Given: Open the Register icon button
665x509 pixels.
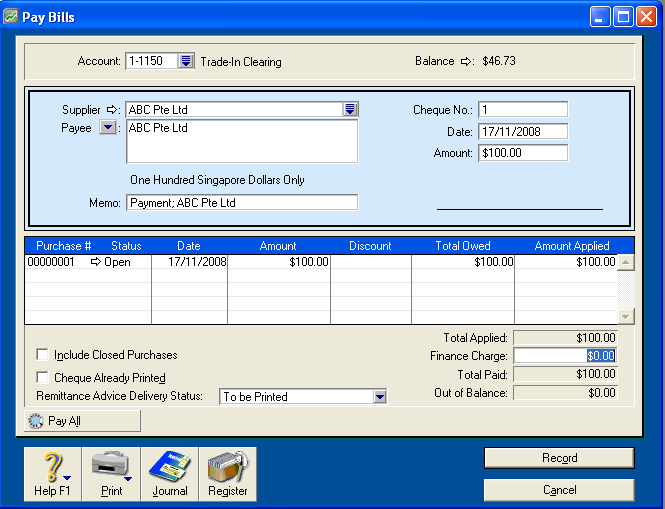Looking at the screenshot, I should pyautogui.click(x=228, y=474).
